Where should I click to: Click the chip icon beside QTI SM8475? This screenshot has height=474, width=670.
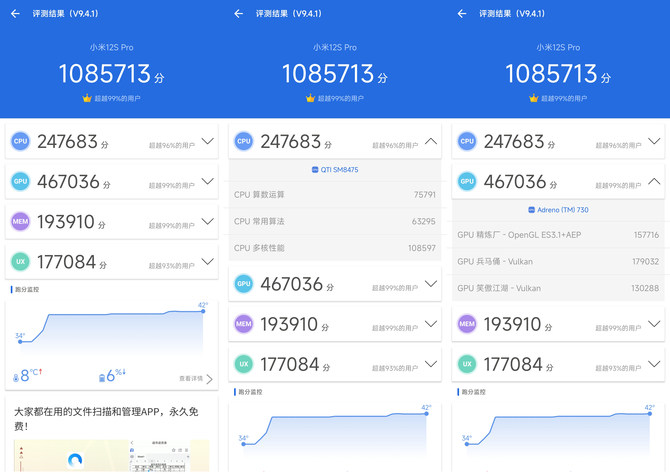[x=315, y=170]
